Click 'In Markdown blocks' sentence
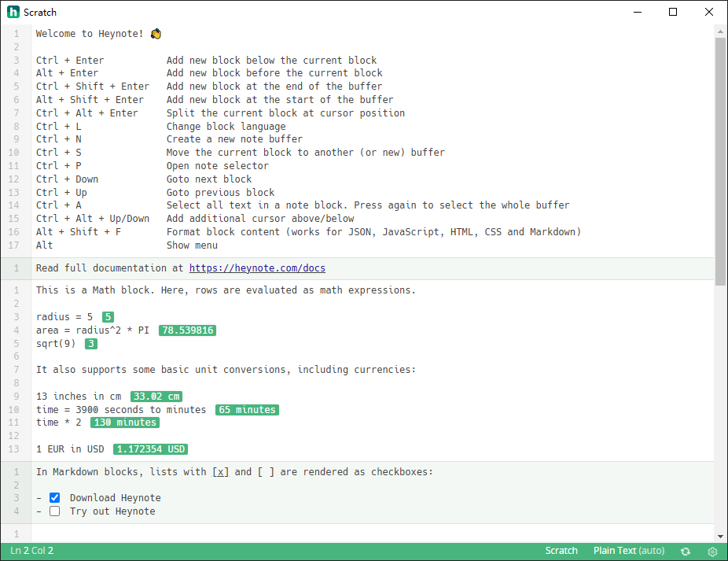 [x=234, y=472]
